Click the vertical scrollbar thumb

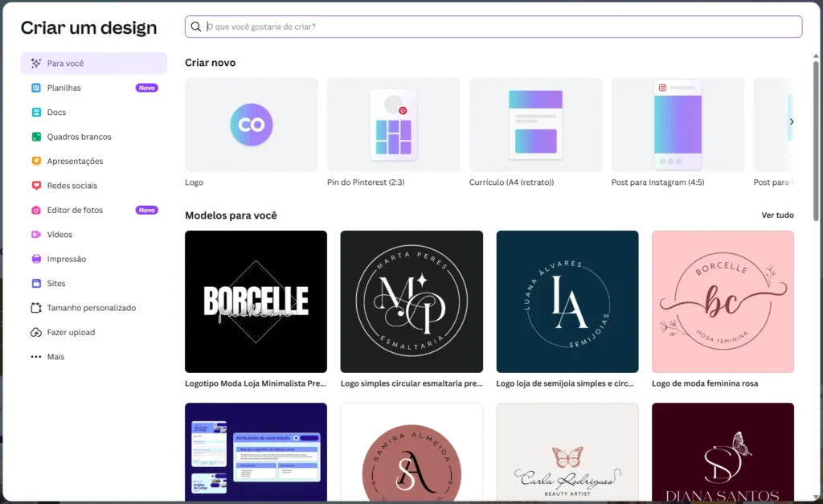816,140
